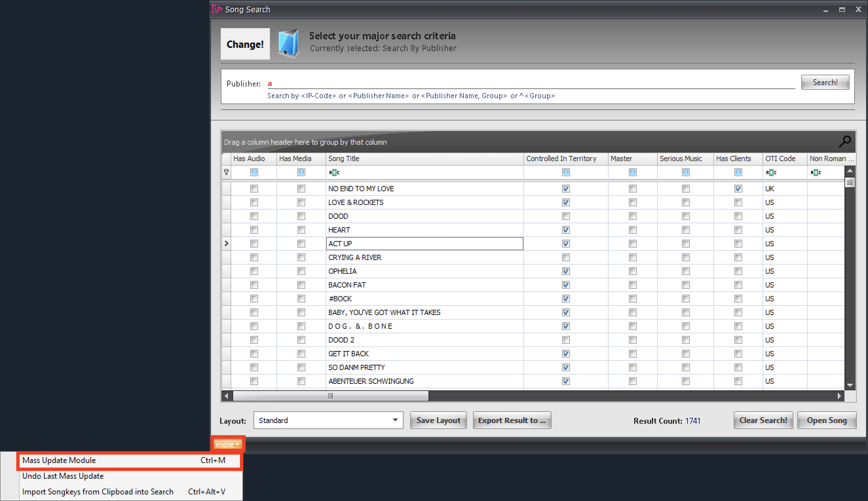The height and width of the screenshot is (501, 868).
Task: Click the OTI Code ABC filter icon
Action: point(771,172)
